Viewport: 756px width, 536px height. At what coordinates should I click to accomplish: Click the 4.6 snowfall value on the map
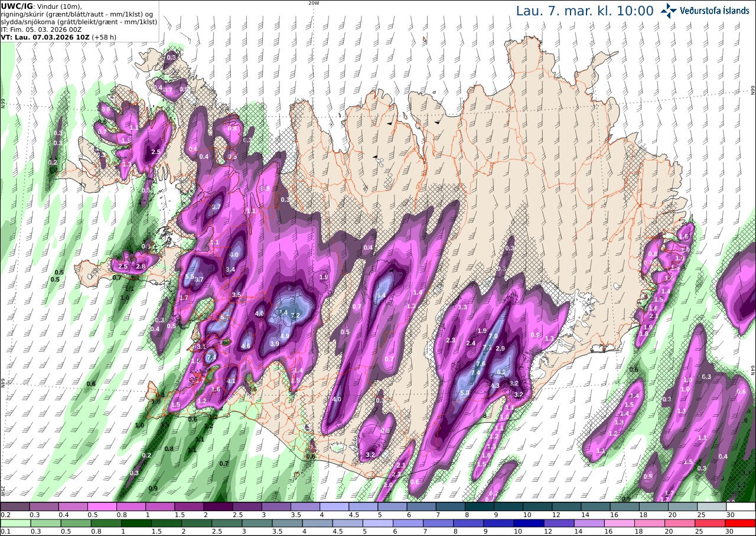point(246,346)
